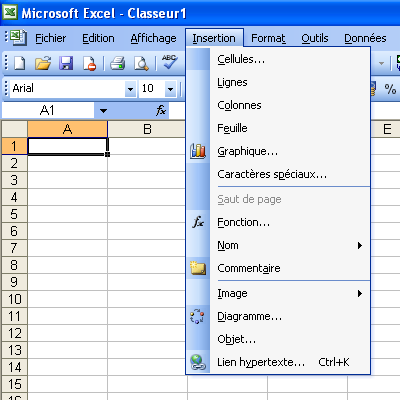The image size is (400, 400).
Task: Select Graphique... chart entry
Action: pos(278,151)
